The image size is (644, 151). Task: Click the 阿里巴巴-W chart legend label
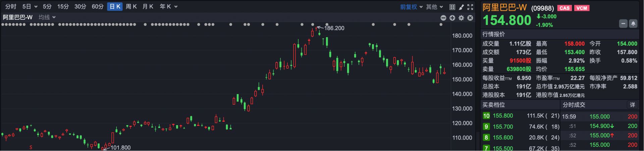coord(18,17)
